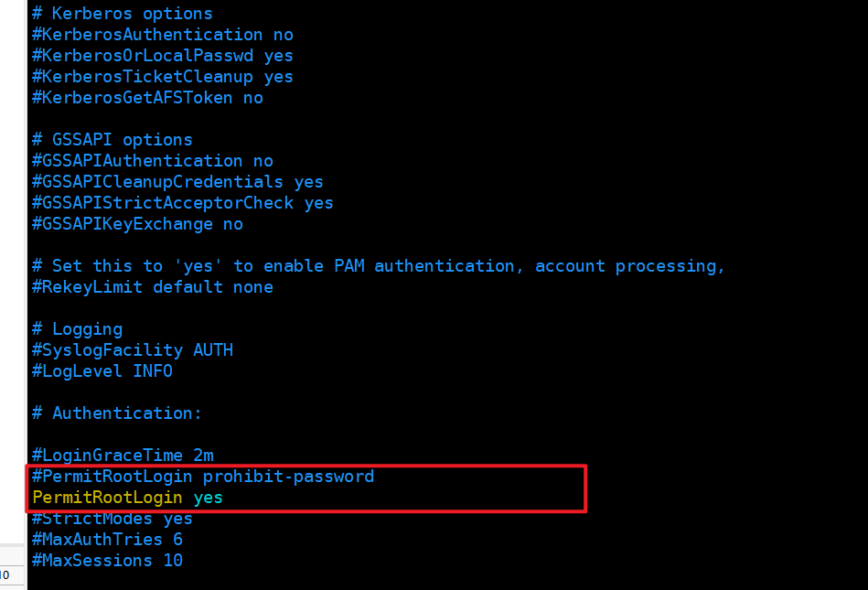Click the '#MaxSessions 10' line
Image resolution: width=868 pixels, height=590 pixels.
pos(107,561)
